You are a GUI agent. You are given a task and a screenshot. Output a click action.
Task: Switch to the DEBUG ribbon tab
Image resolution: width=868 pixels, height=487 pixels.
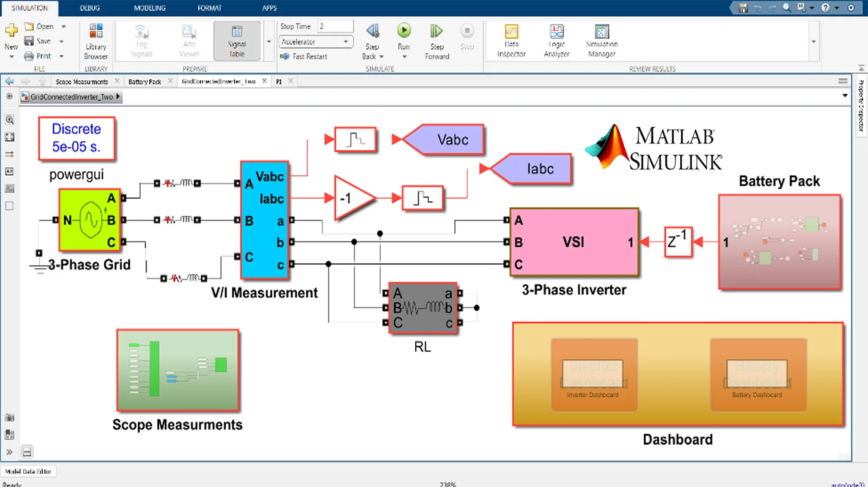pyautogui.click(x=90, y=8)
